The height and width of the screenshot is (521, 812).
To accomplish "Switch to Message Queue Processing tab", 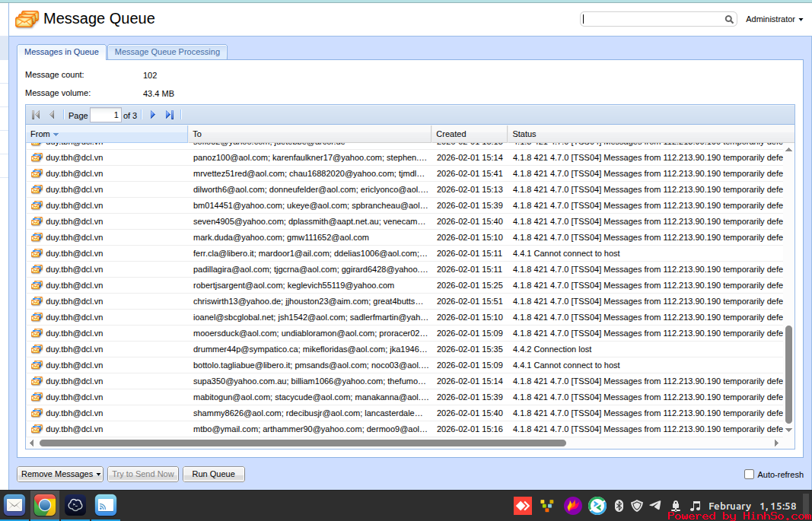I will click(x=167, y=52).
